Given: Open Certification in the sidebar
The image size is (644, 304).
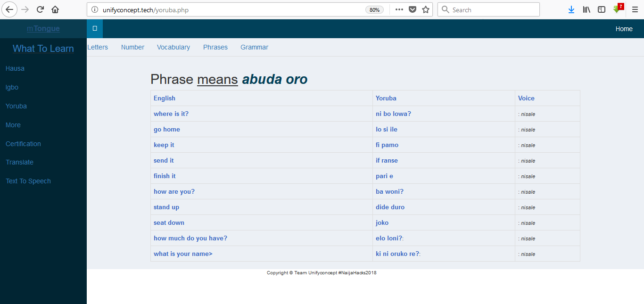Looking at the screenshot, I should click(x=23, y=144).
